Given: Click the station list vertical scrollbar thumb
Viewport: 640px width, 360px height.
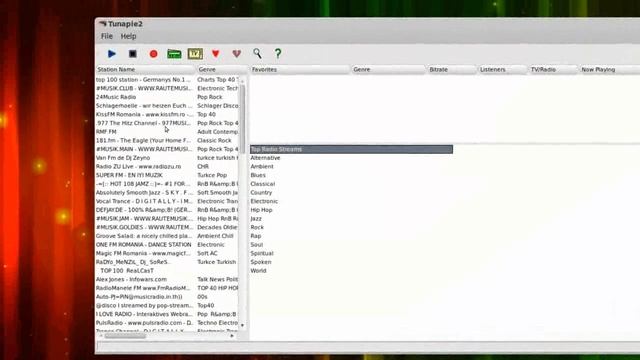Looking at the screenshot, I should pos(242,118).
